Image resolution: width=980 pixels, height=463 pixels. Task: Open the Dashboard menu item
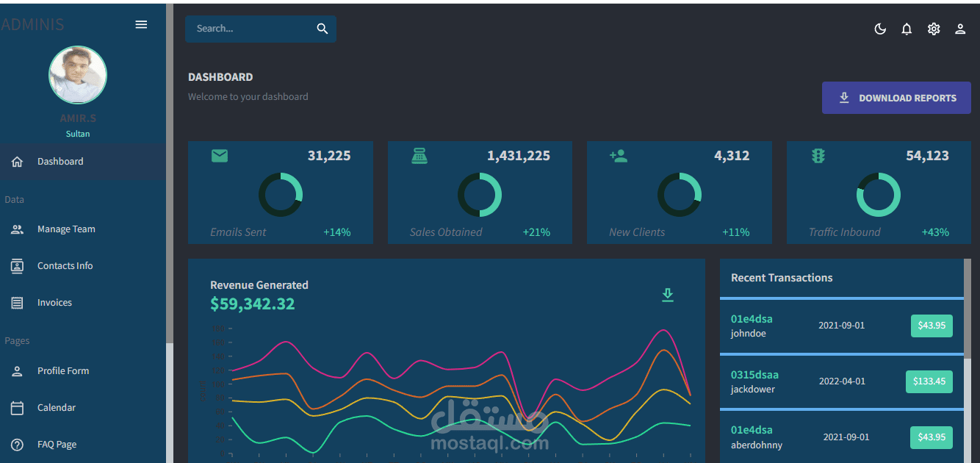pos(83,162)
